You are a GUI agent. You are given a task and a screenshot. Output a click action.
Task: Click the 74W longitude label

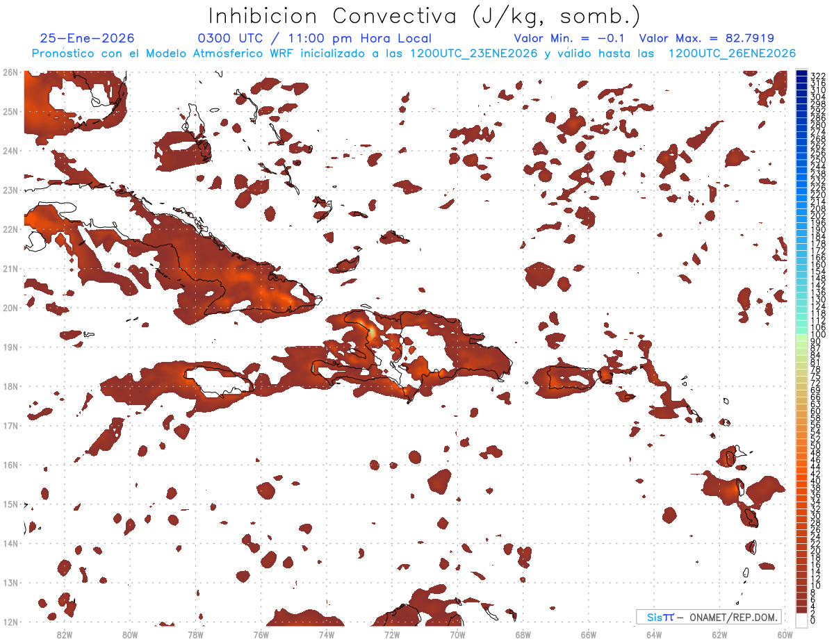click(327, 635)
